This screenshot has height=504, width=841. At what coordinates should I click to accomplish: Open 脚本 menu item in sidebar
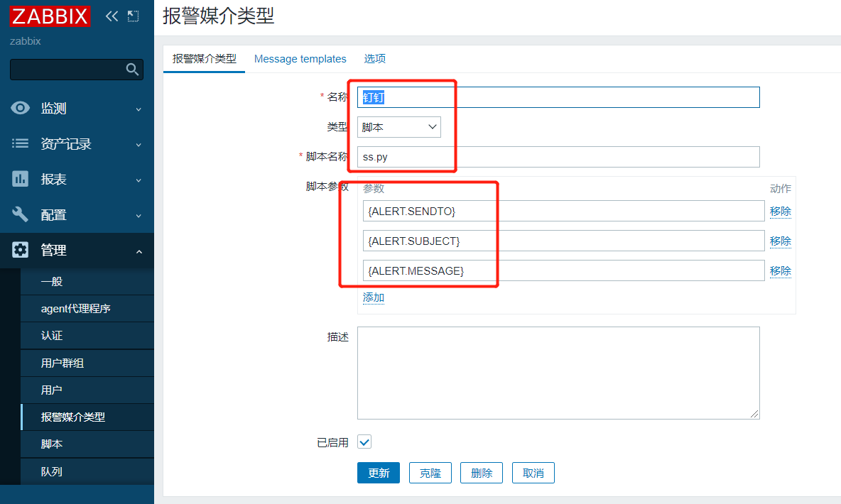pos(87,444)
